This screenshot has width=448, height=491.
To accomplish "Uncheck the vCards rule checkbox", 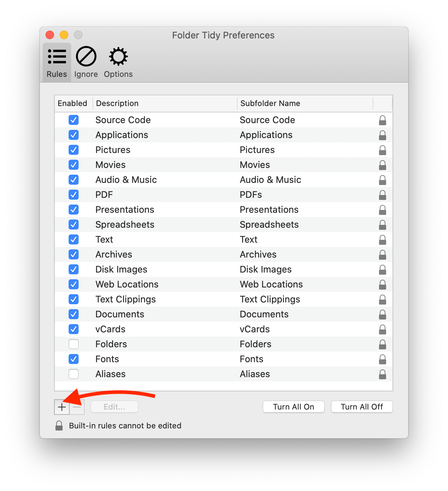I will click(74, 329).
